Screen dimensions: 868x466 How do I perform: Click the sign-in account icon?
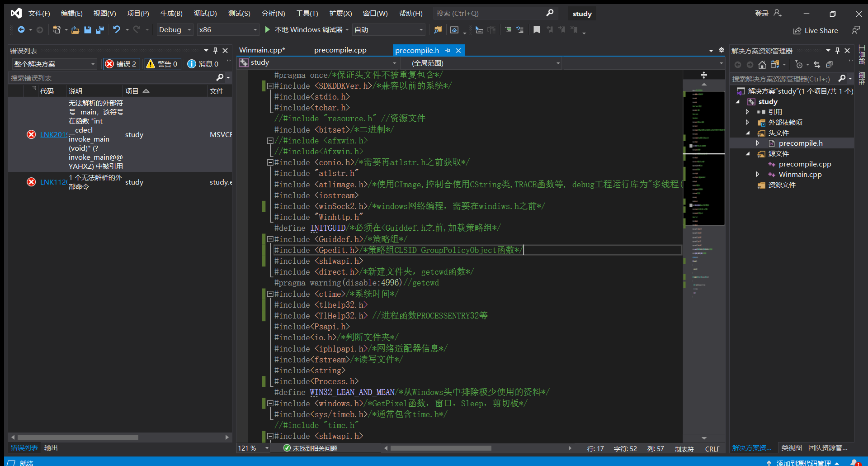tap(778, 13)
